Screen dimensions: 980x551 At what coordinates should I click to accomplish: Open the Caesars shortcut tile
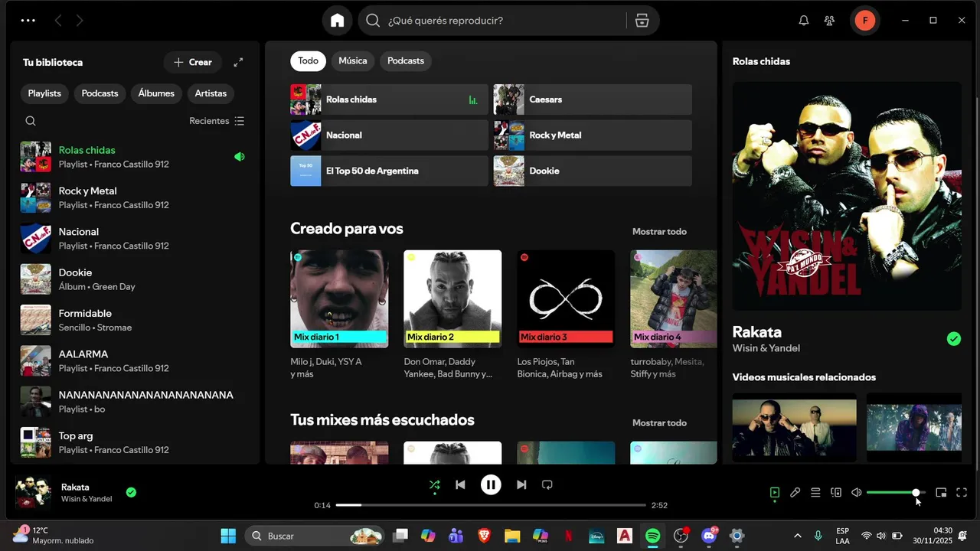pyautogui.click(x=593, y=99)
